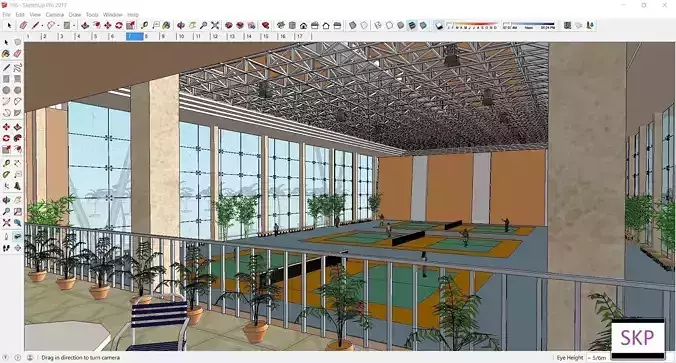Screen dimensions: 676x363
Task: Open the File menu
Action: click(x=6, y=15)
